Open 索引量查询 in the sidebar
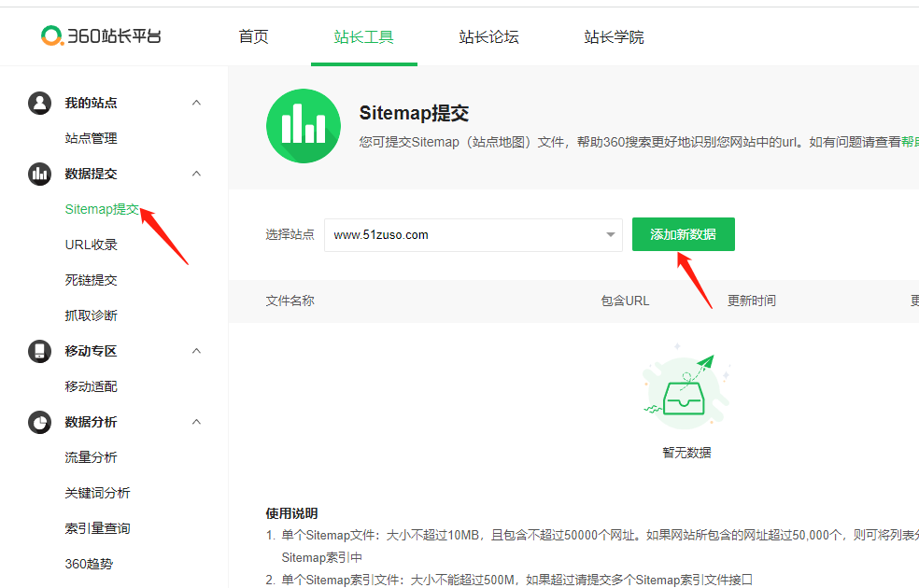This screenshot has height=588, width=919. (97, 528)
